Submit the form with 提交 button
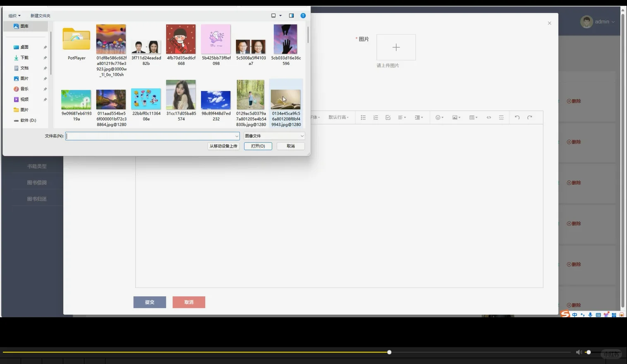The image size is (627, 364). [150, 302]
